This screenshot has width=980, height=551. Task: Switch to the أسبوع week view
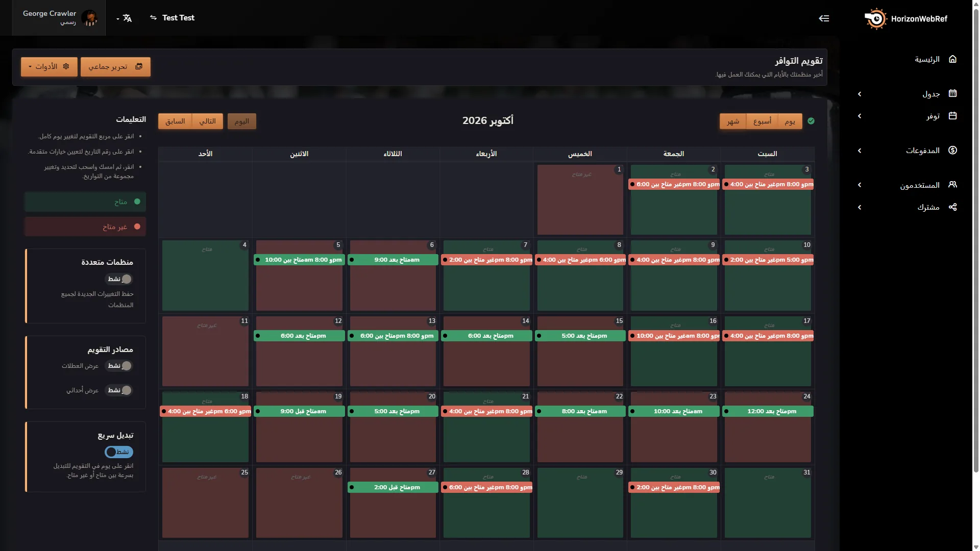tap(762, 121)
